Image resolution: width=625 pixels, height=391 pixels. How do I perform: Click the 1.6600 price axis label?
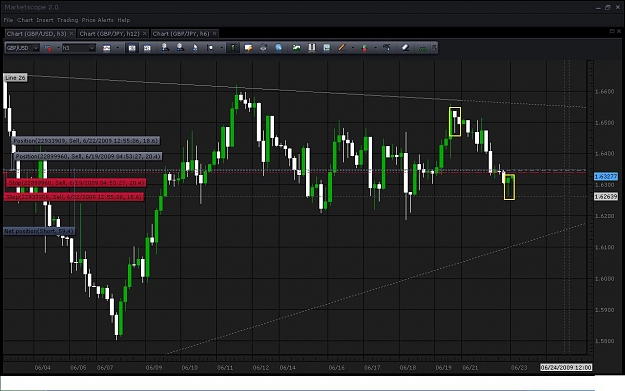(x=604, y=91)
